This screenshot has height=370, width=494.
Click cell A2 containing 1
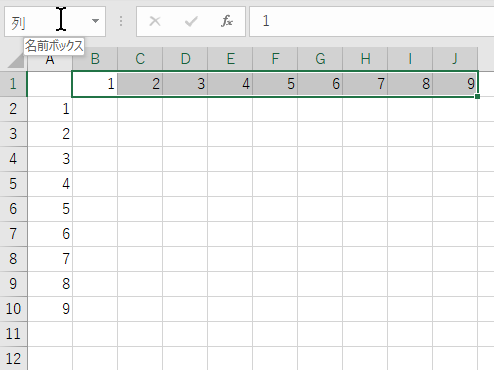pyautogui.click(x=50, y=109)
